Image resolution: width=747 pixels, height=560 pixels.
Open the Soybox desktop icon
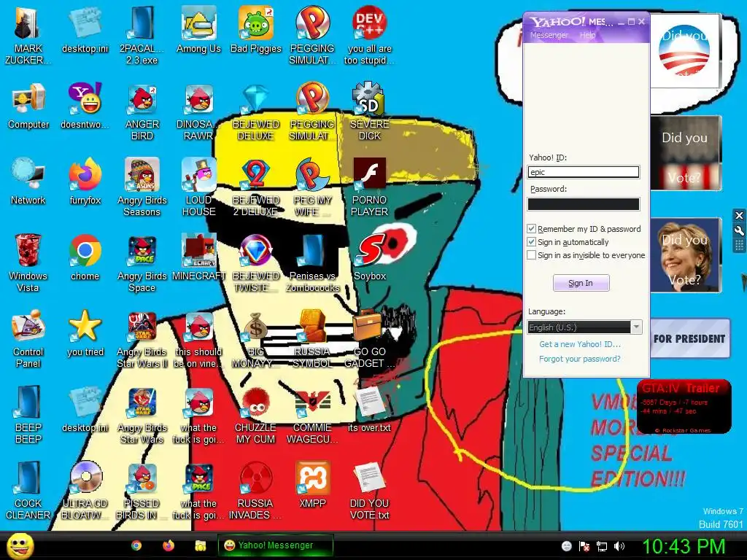pos(370,257)
